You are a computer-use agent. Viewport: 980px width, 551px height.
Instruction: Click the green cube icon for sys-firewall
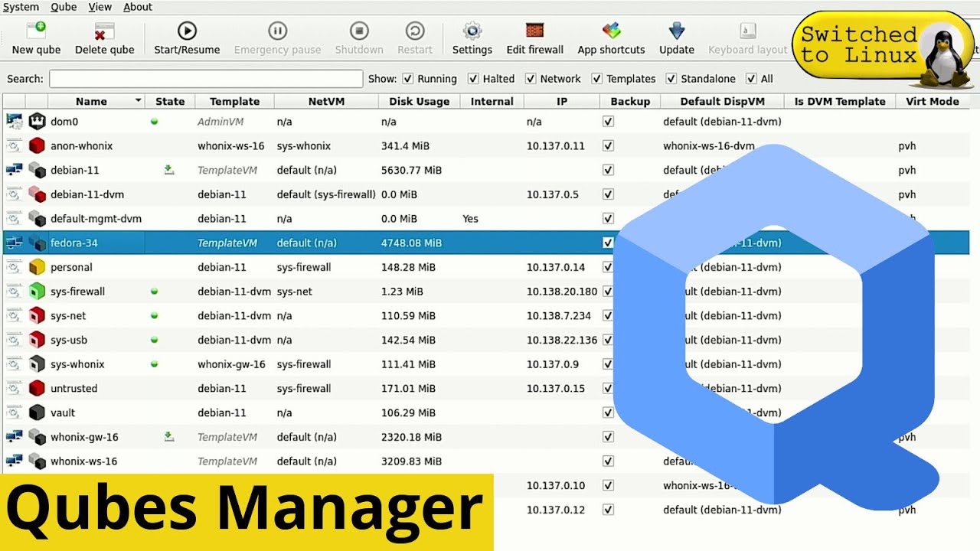pyautogui.click(x=37, y=291)
